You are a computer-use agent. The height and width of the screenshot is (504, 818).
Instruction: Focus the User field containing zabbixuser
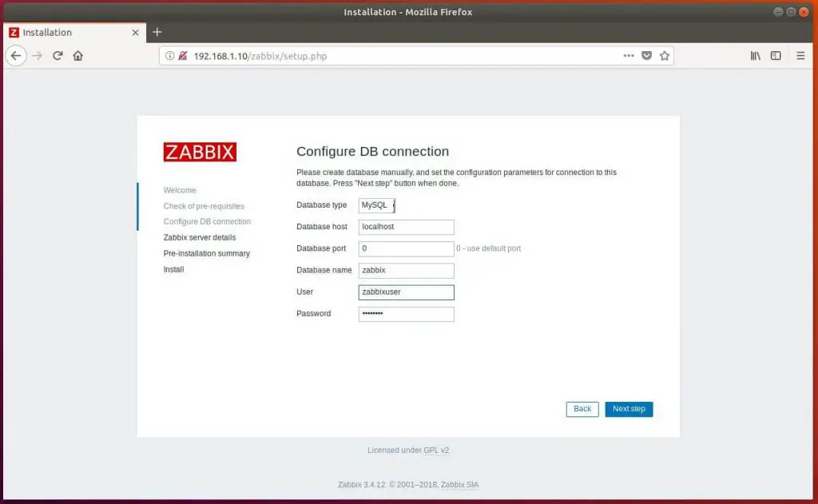(x=406, y=292)
